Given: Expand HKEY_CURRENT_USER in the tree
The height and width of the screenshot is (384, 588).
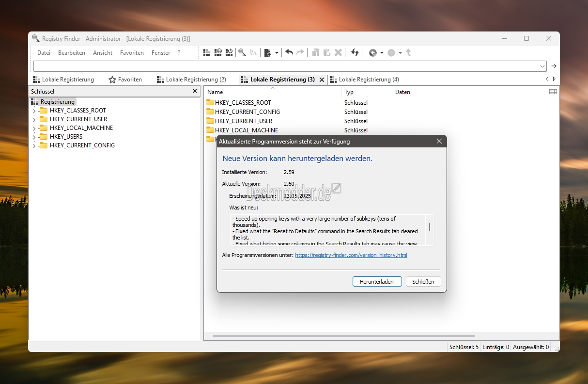Looking at the screenshot, I should pos(34,119).
